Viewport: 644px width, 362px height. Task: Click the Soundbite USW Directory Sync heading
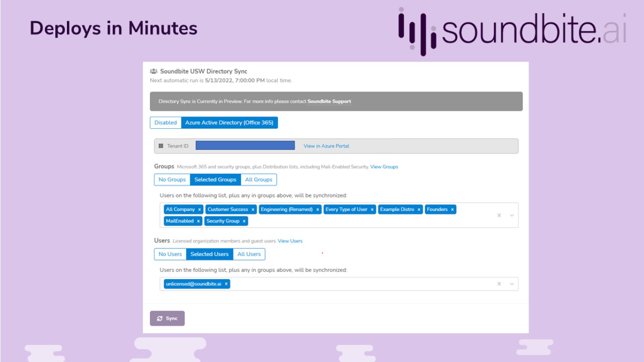[x=204, y=71]
